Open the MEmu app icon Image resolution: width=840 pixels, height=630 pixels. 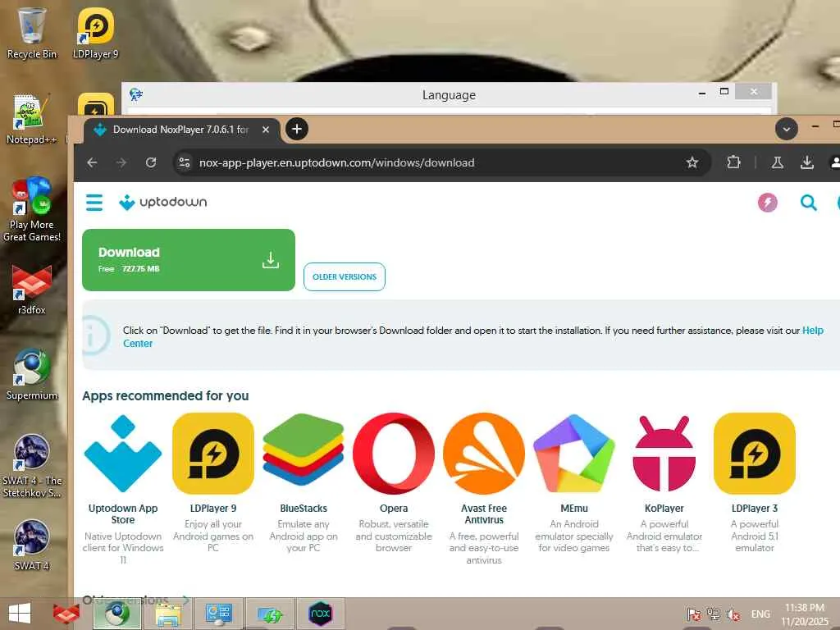[574, 453]
